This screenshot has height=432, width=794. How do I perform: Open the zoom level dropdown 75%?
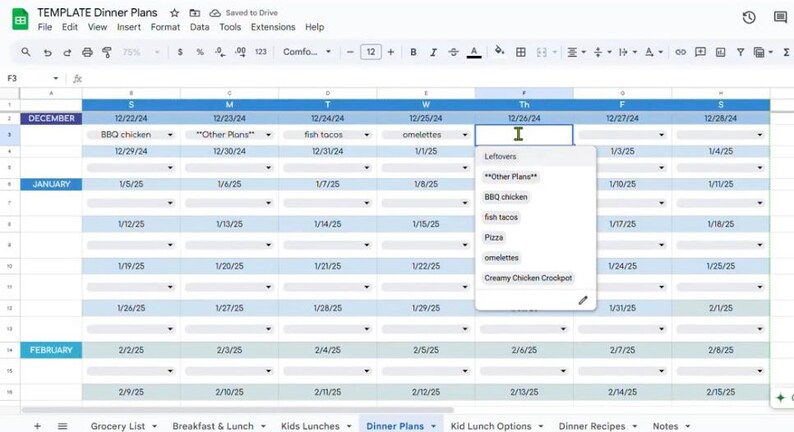click(x=141, y=52)
